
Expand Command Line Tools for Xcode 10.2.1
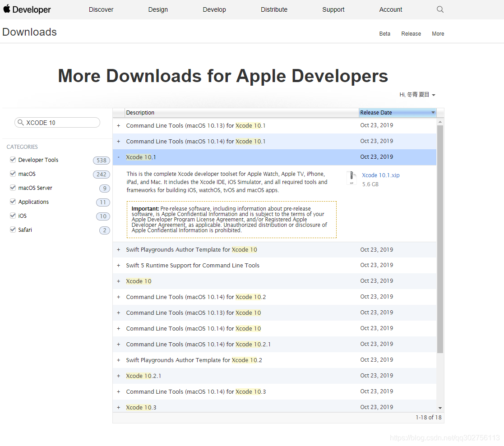[x=119, y=345]
